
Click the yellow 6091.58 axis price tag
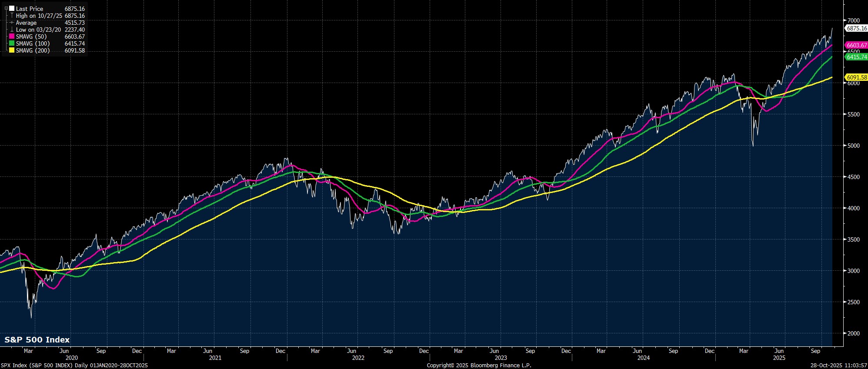pyautogui.click(x=856, y=77)
